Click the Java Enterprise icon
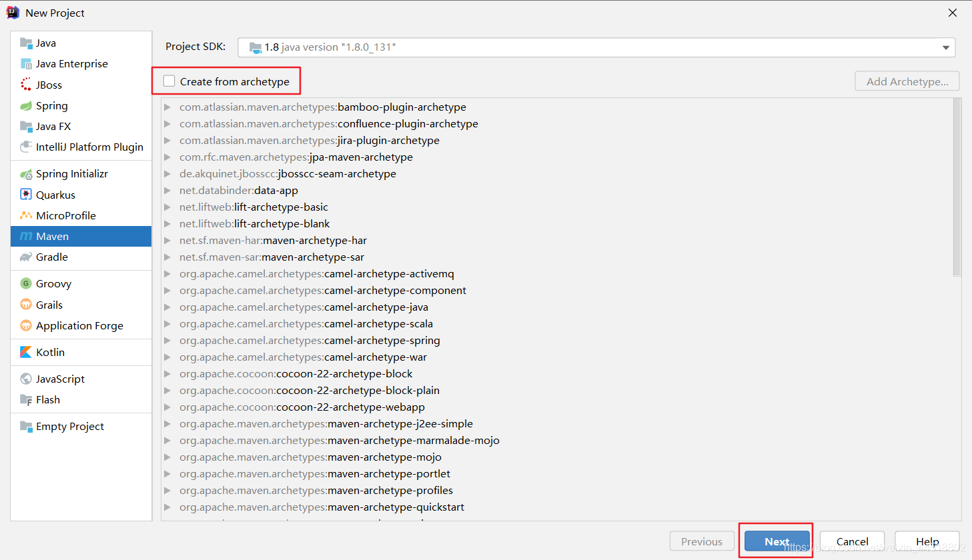This screenshot has height=560, width=972. tap(26, 64)
